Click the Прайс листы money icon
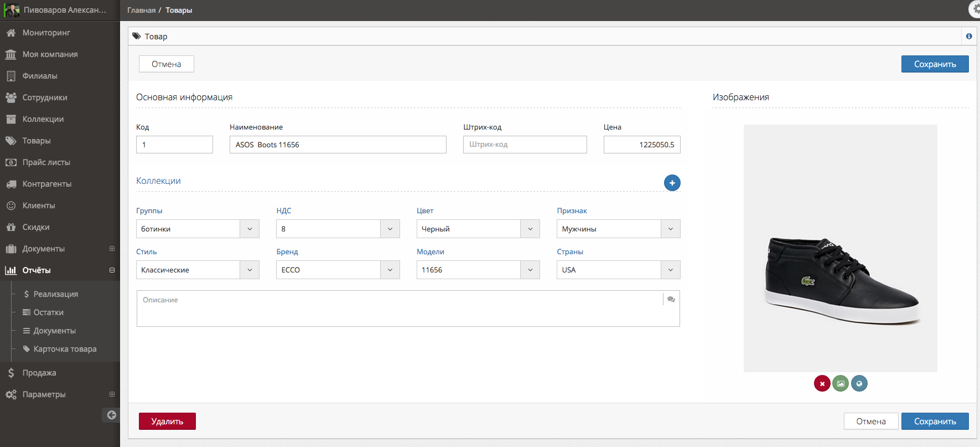The image size is (980, 447). point(11,162)
